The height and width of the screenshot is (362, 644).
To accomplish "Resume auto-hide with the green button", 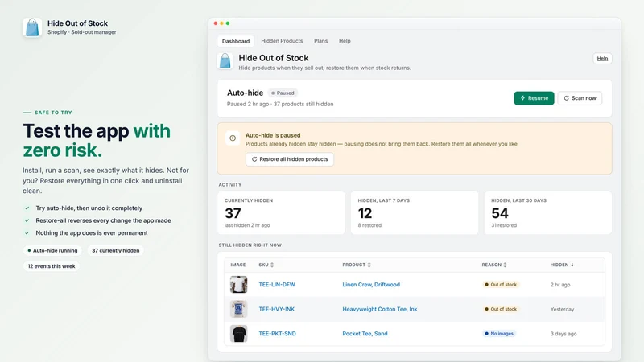I will 534,98.
